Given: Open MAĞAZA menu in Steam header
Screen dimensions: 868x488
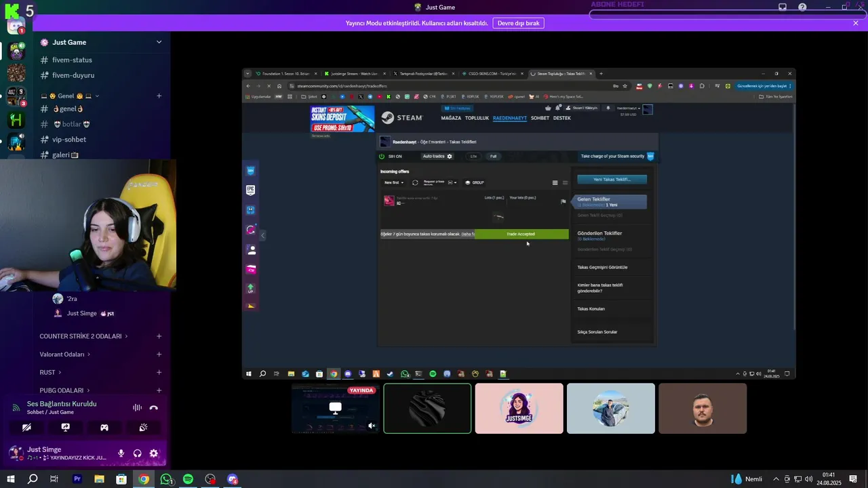Looking at the screenshot, I should [x=451, y=118].
